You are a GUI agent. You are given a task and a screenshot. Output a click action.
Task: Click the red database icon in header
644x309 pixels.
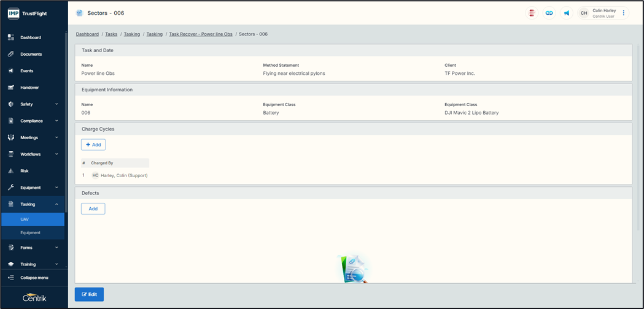pyautogui.click(x=532, y=13)
